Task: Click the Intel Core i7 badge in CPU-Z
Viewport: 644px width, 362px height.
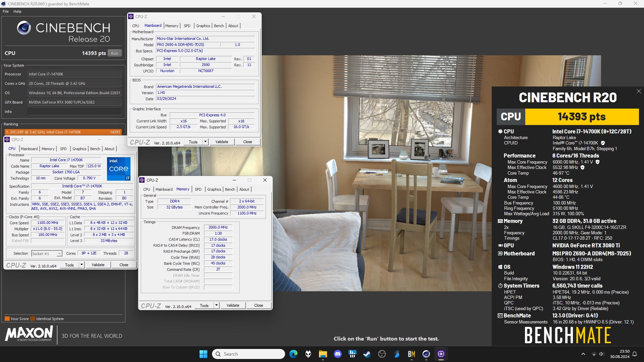Action: 119,169
